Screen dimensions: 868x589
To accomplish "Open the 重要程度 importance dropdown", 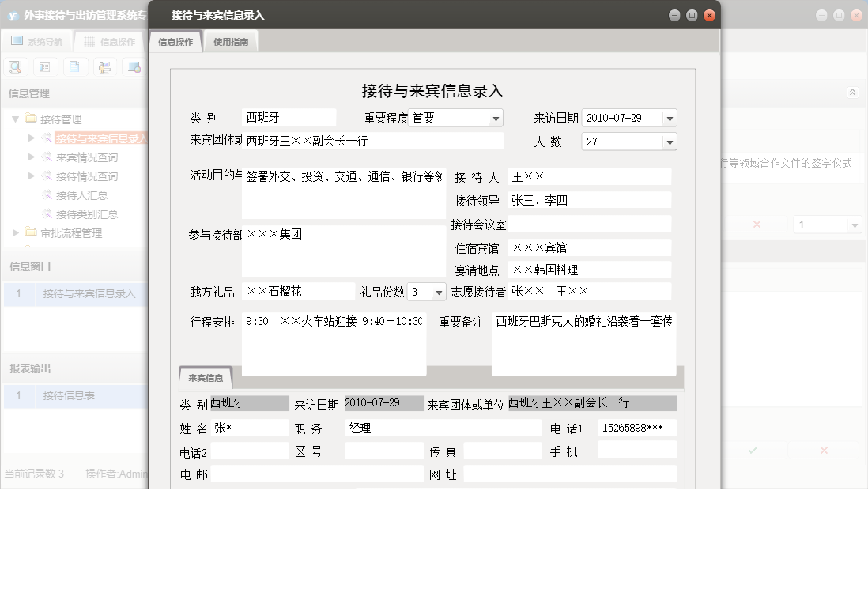I will [496, 117].
